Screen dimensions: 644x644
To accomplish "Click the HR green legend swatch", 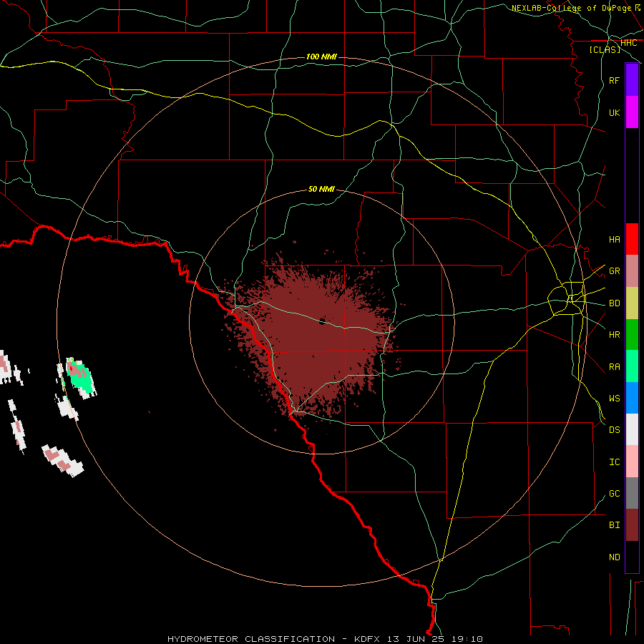I will [x=632, y=335].
